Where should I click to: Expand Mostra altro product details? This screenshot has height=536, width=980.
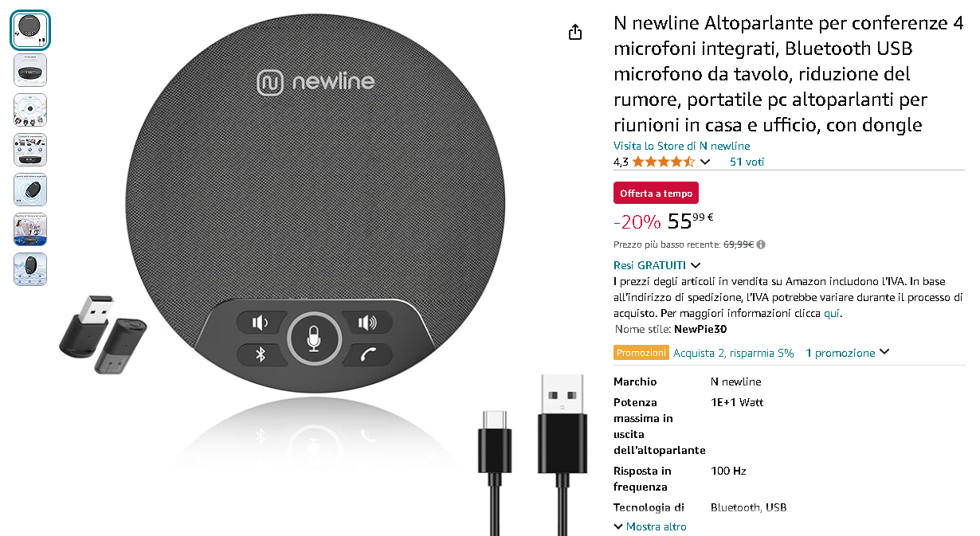point(650,526)
